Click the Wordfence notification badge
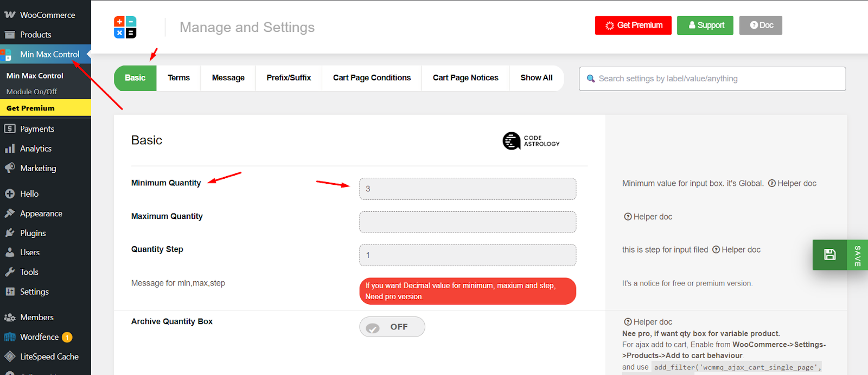Image resolution: width=868 pixels, height=375 pixels. pos(67,338)
